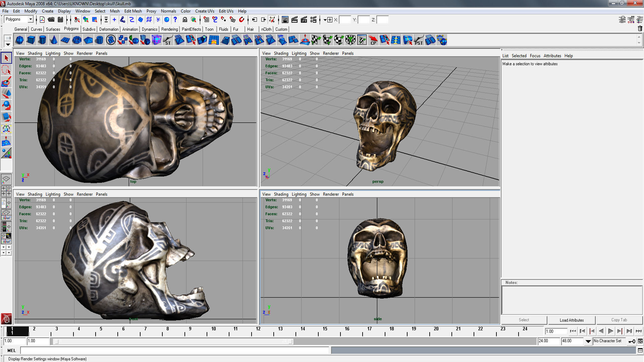Create polygon cylinder from shelf
Image resolution: width=644 pixels, height=362 pixels.
point(42,40)
